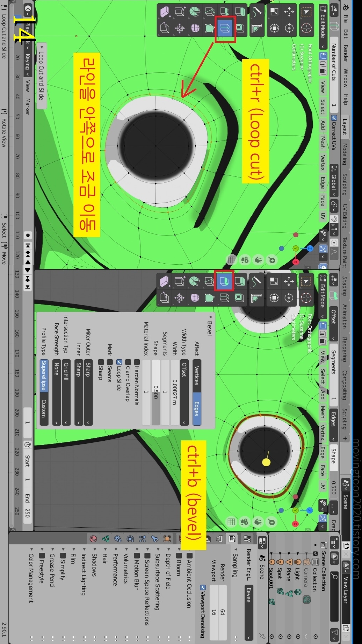Switch to the Modeling workspace tab
The width and height of the screenshot is (362, 644).
tap(345, 154)
